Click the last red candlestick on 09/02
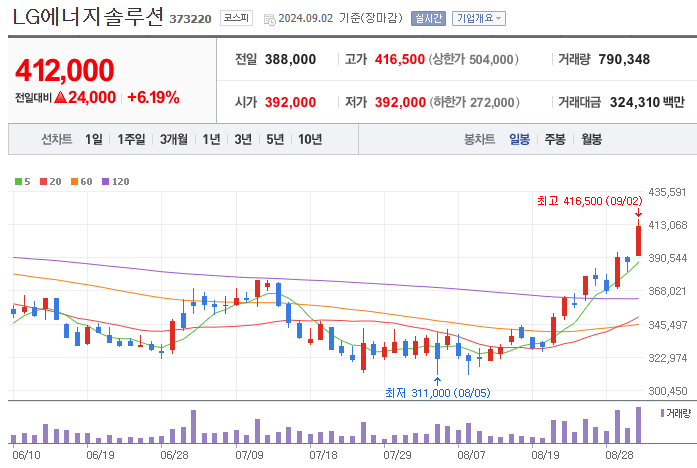Screen dimensions: 697x468 coord(638,240)
